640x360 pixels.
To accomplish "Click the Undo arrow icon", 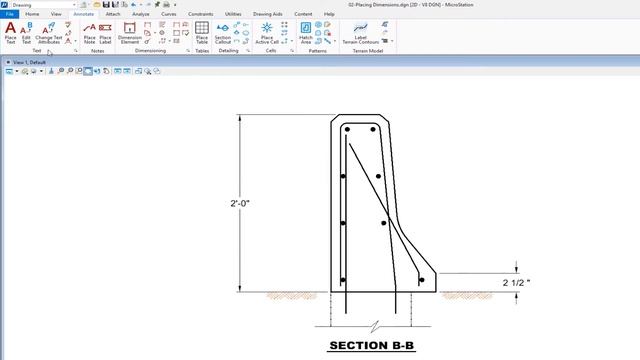I will click(133, 5).
